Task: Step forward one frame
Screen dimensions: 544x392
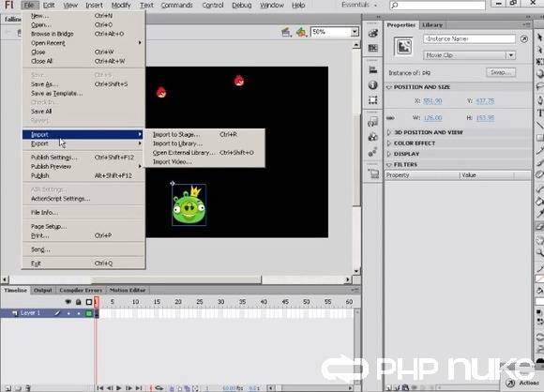Action: (128, 388)
